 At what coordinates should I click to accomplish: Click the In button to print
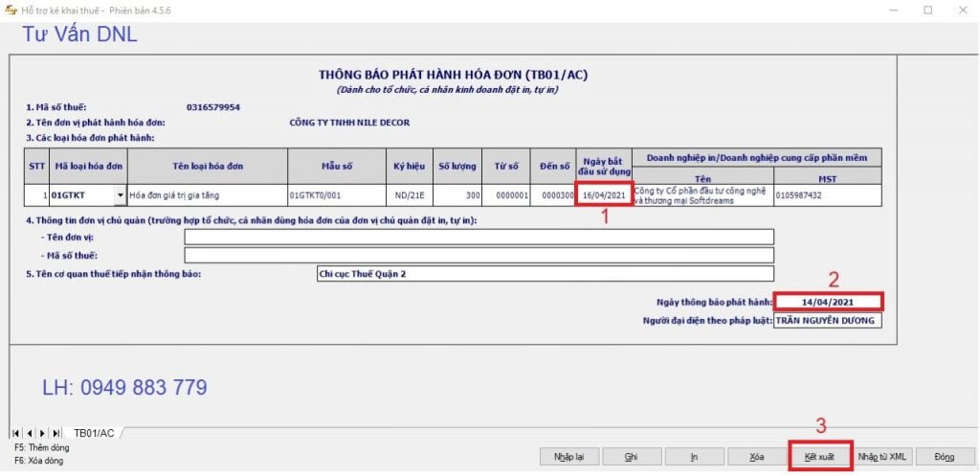(694, 457)
